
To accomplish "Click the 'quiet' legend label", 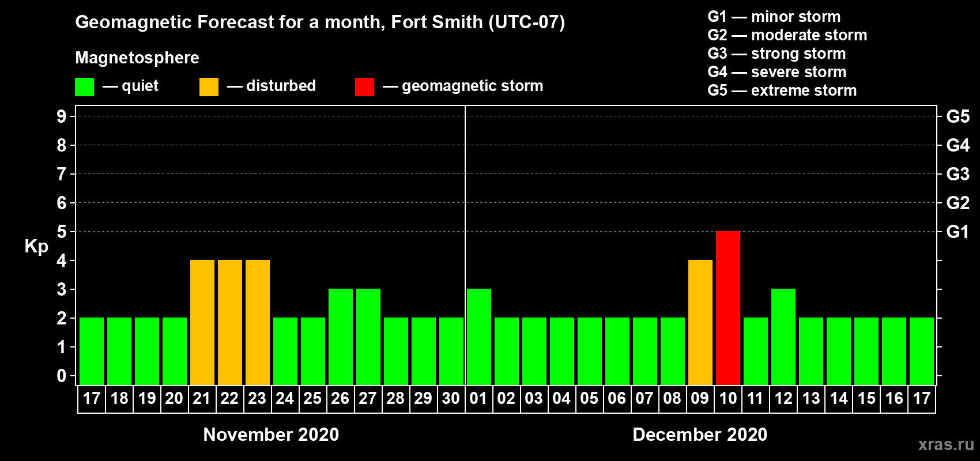I will [140, 86].
